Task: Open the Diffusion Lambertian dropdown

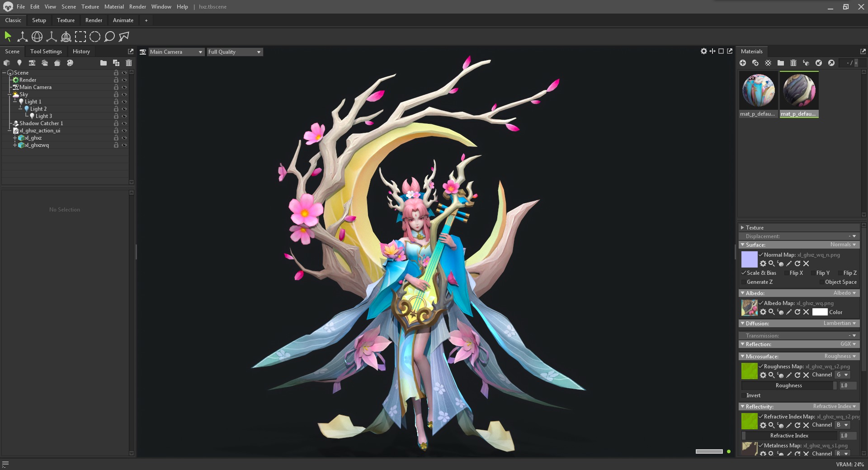Action: (x=840, y=323)
